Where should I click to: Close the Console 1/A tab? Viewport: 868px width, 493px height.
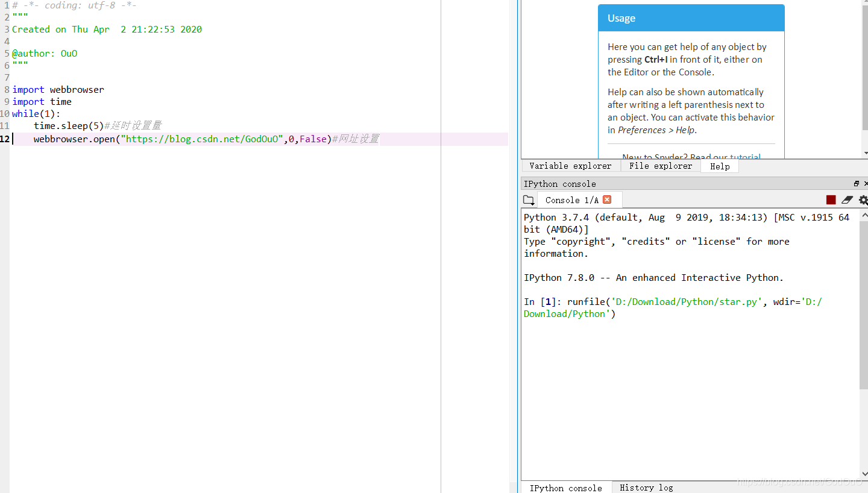(x=607, y=199)
